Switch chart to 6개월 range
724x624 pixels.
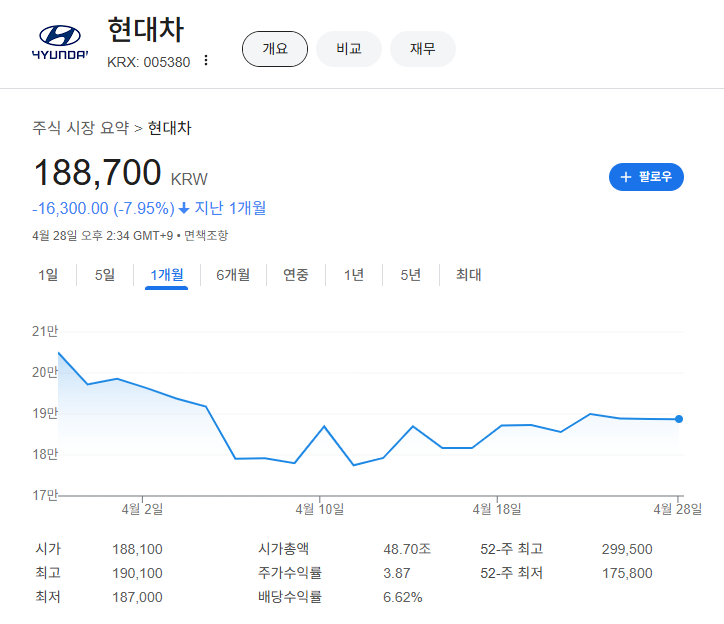coord(233,275)
